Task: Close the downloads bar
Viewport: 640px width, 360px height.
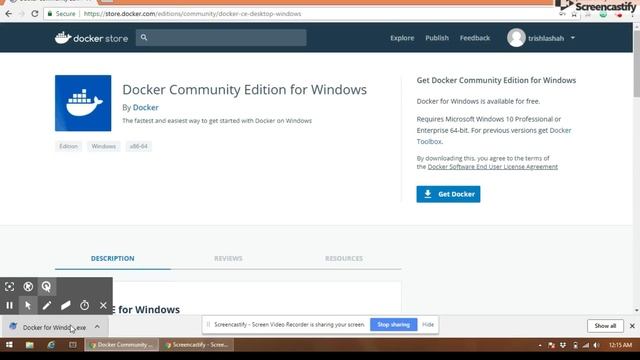Action: 632,326
